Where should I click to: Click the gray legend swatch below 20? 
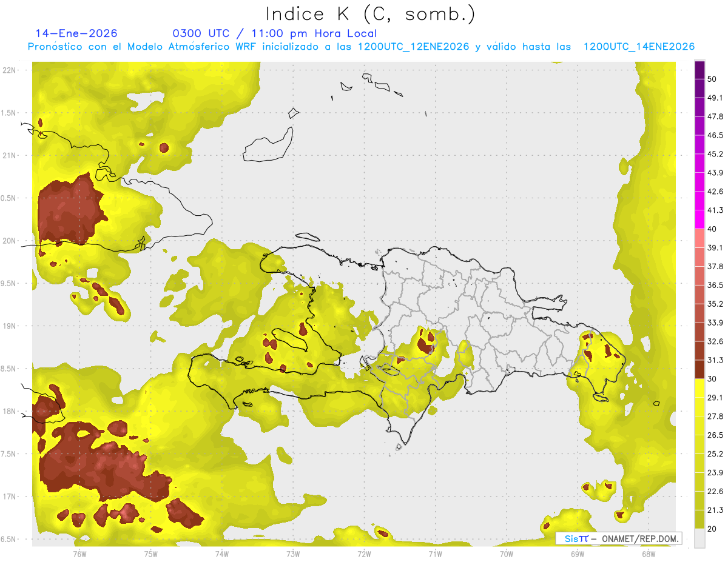(x=699, y=538)
